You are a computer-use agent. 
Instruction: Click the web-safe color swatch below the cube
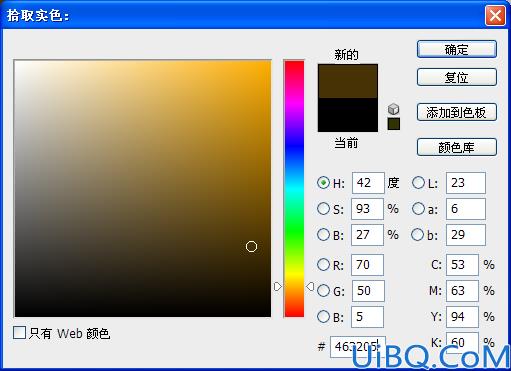pyautogui.click(x=394, y=124)
